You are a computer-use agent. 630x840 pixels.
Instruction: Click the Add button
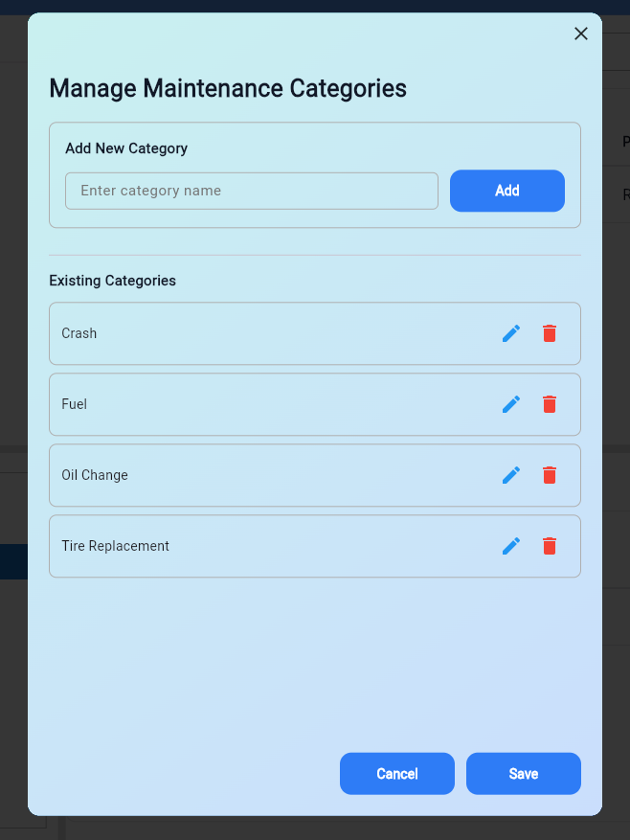pos(506,191)
